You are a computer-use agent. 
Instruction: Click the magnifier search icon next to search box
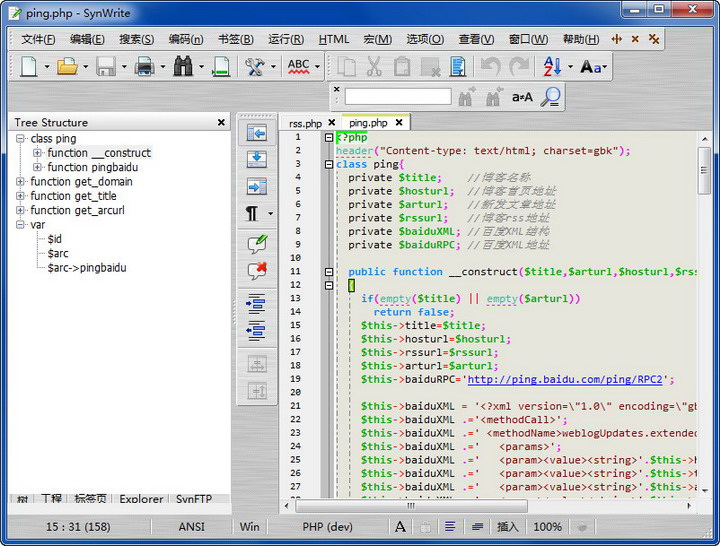coord(550,97)
